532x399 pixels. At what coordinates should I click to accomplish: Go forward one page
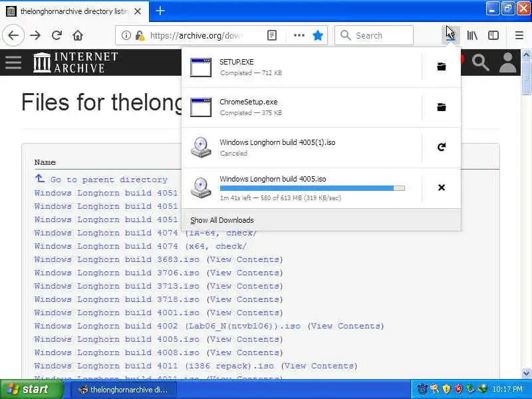[x=35, y=35]
